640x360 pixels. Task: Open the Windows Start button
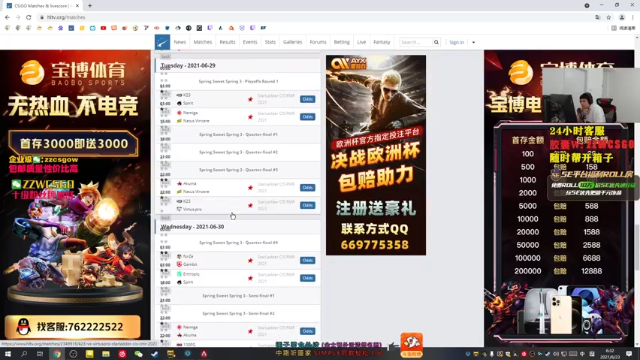[x=8, y=354]
